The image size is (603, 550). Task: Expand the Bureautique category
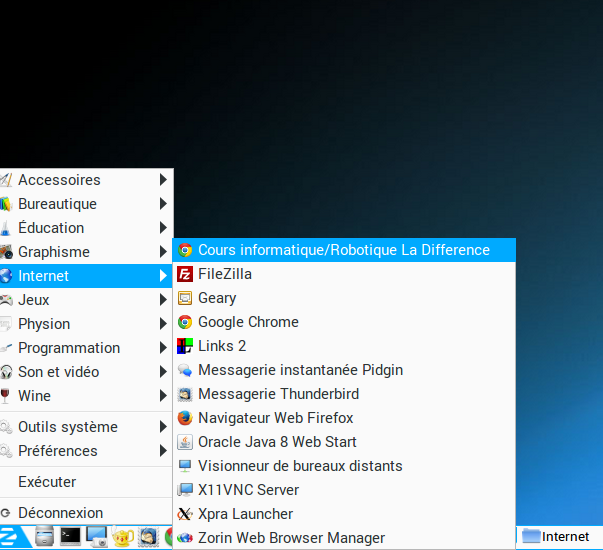[86, 204]
